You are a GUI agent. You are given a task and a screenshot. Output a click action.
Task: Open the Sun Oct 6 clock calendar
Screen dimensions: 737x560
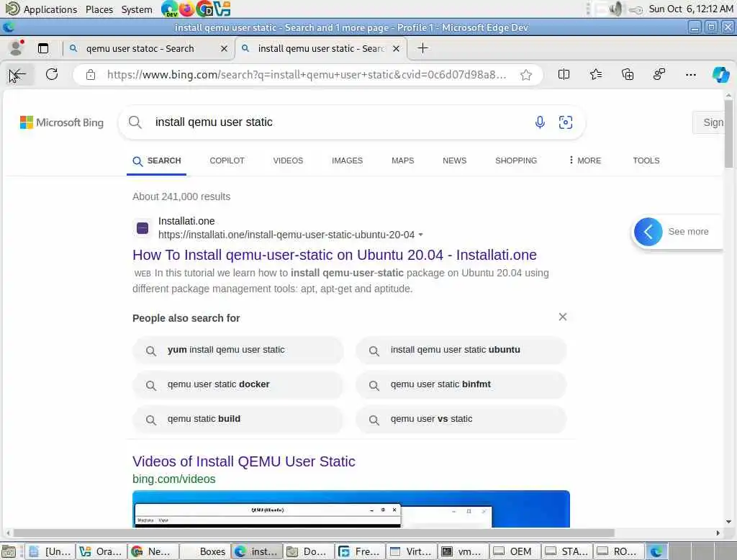point(690,9)
